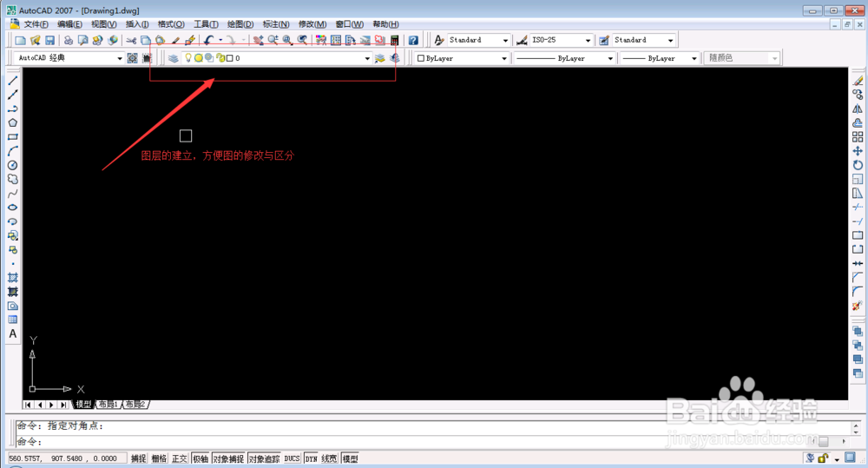Open the 修改(M) menu
This screenshot has width=868, height=468.
pyautogui.click(x=312, y=24)
